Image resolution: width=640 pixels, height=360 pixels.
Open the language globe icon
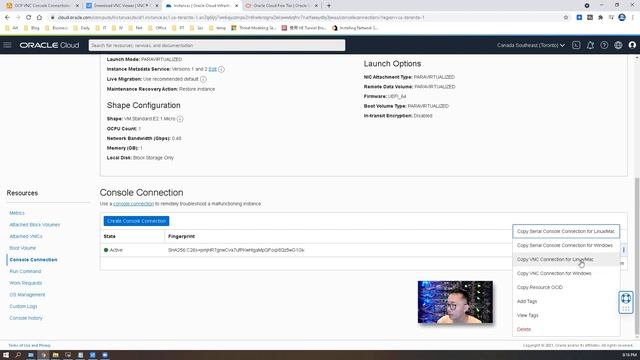(x=618, y=45)
